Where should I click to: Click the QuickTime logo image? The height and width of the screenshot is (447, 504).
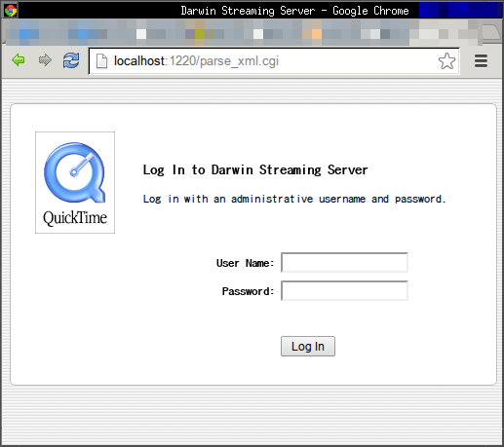click(x=75, y=182)
